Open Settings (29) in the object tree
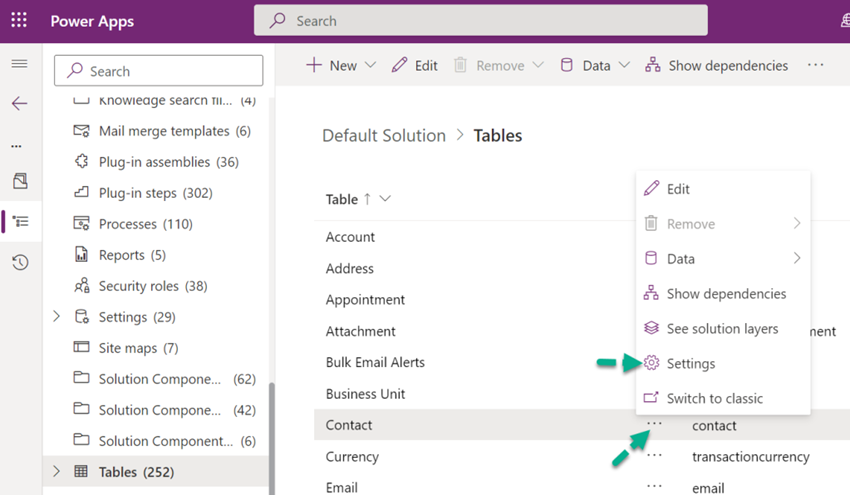This screenshot has width=850, height=495. pyautogui.click(x=125, y=317)
